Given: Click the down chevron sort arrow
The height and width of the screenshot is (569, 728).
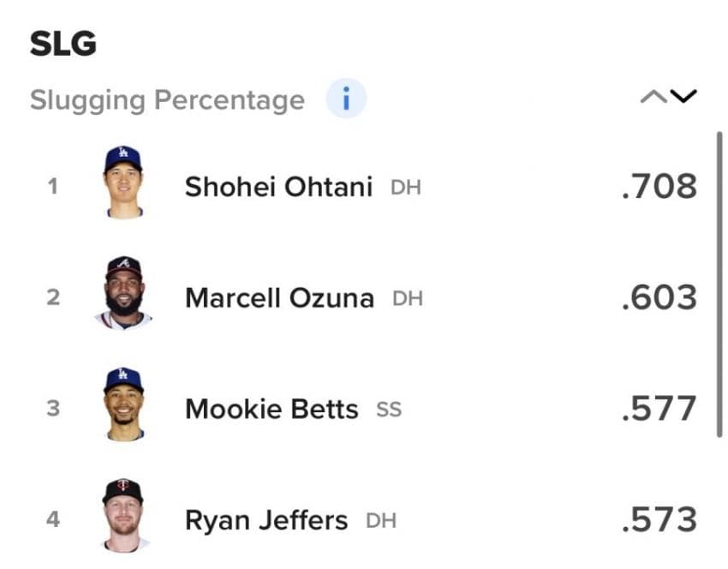Looking at the screenshot, I should tap(683, 96).
